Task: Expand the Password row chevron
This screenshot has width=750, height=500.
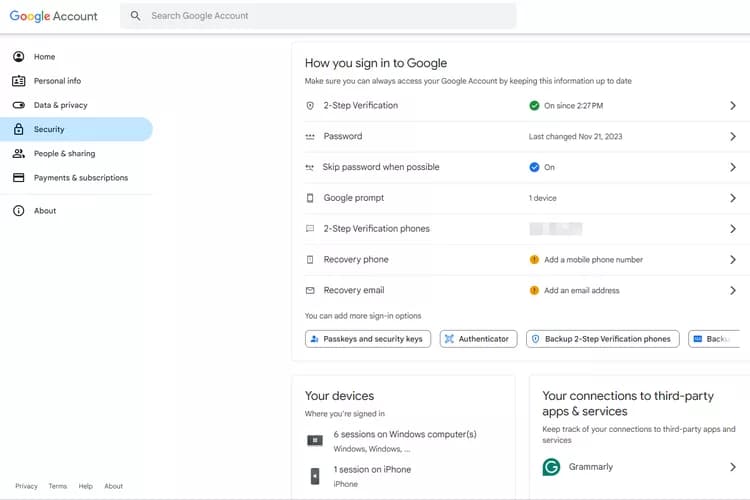Action: point(733,136)
